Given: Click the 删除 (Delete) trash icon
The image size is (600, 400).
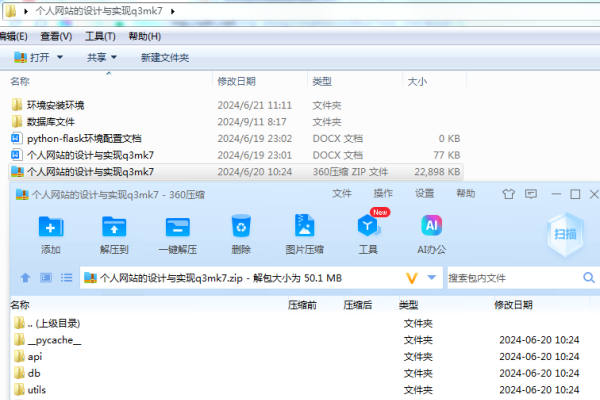Looking at the screenshot, I should point(241,226).
